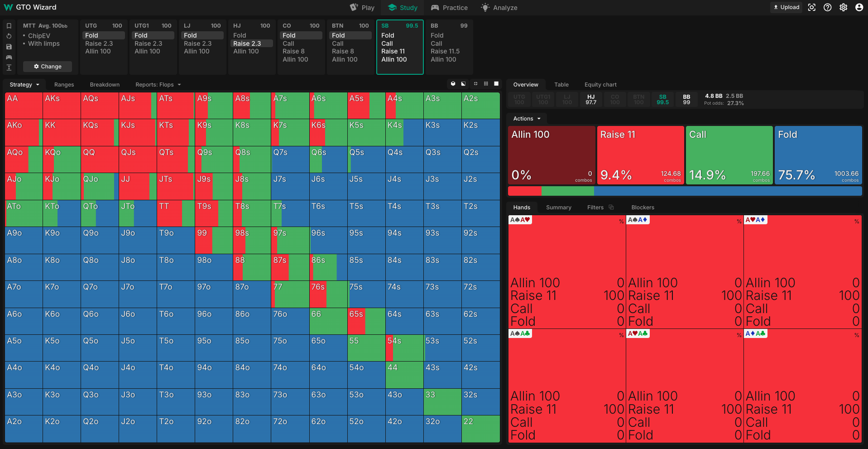Click the GTO Wizard logo

[30, 7]
